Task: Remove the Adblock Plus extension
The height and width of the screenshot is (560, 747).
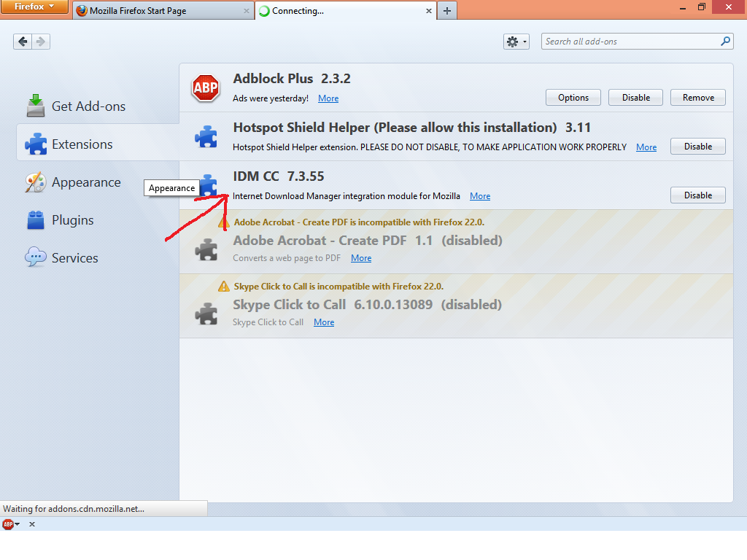Action: click(697, 97)
